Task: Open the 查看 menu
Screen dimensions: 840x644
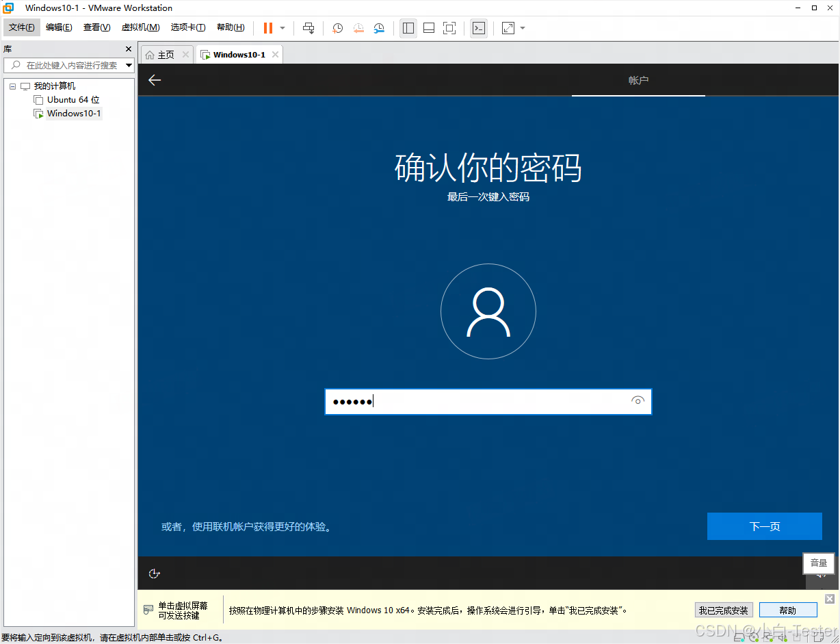Action: pos(96,27)
